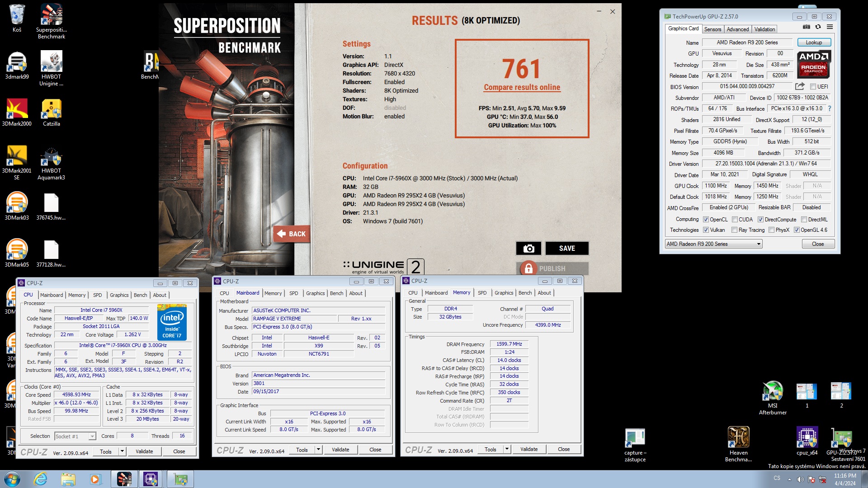This screenshot has height=488, width=868.
Task: Click SAVE button in Superposition results
Action: tap(567, 248)
